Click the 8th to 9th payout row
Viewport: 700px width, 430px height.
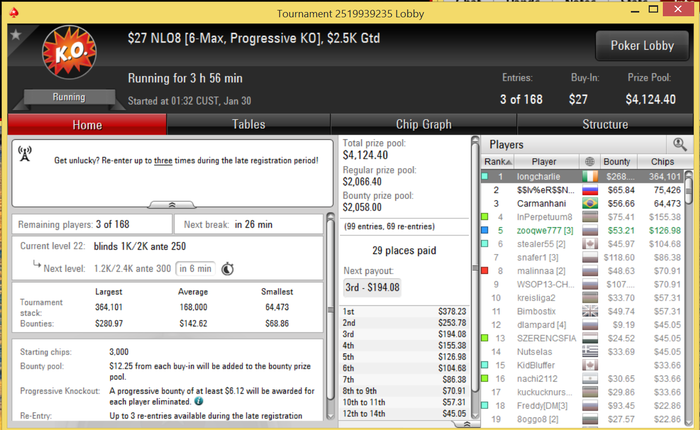point(404,391)
